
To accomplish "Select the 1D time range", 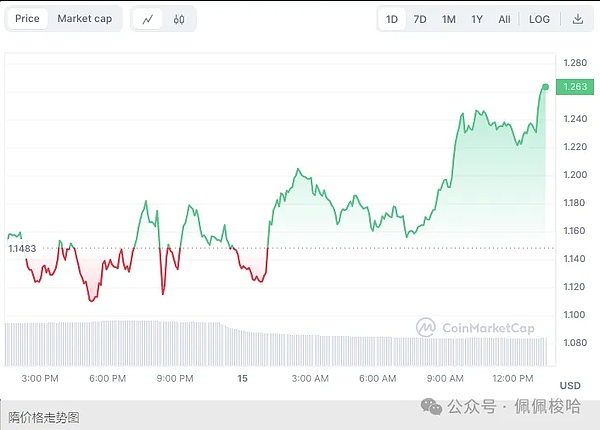I will tap(393, 19).
